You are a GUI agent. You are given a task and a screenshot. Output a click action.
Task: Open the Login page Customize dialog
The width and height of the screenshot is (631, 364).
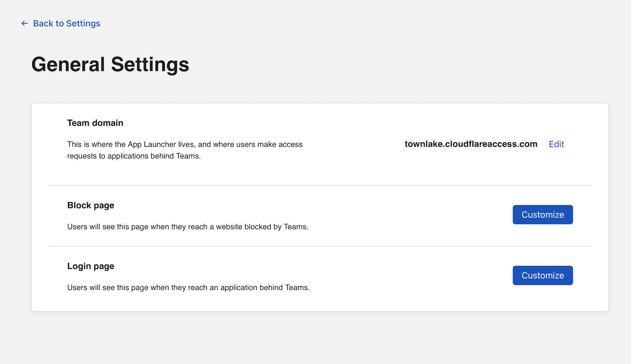click(x=542, y=275)
